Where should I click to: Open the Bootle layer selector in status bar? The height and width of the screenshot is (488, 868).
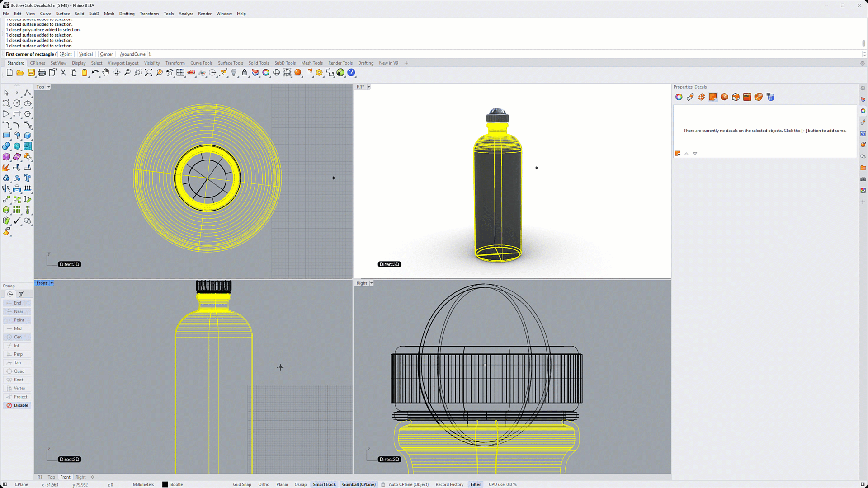pos(177,484)
